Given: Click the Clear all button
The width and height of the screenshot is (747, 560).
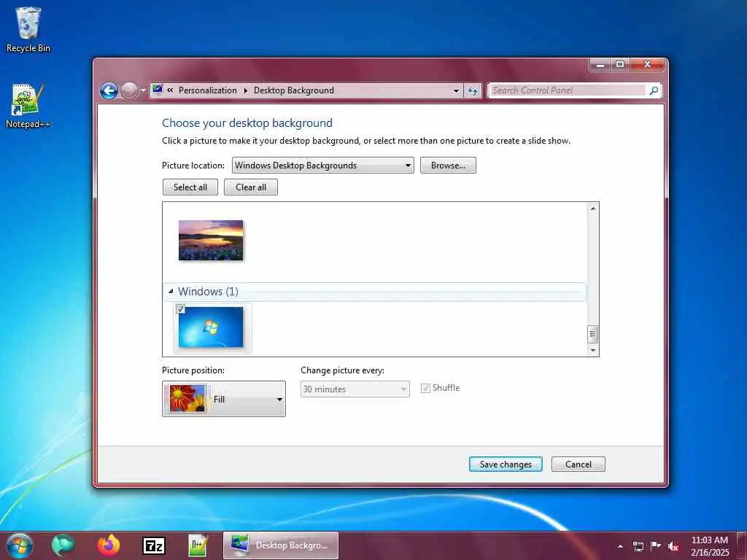Looking at the screenshot, I should (251, 187).
